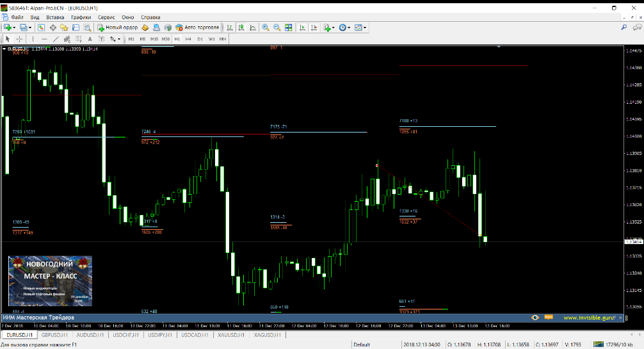Screen dimensions: 644x349
Task: Select the Cursor arrow tool
Action: (x=8, y=39)
